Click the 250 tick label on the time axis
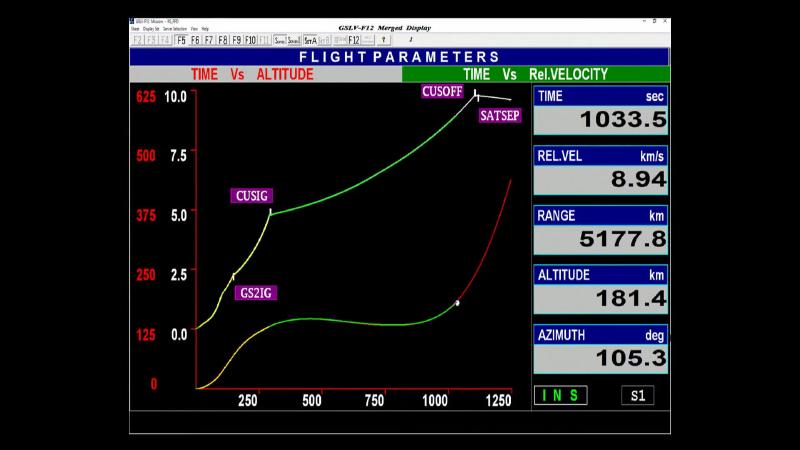The width and height of the screenshot is (800, 450). tap(248, 401)
